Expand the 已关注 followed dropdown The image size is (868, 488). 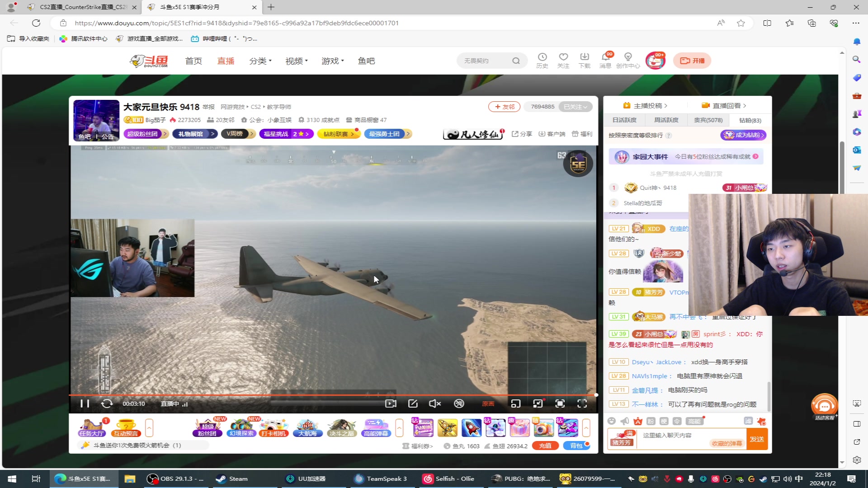coord(576,107)
